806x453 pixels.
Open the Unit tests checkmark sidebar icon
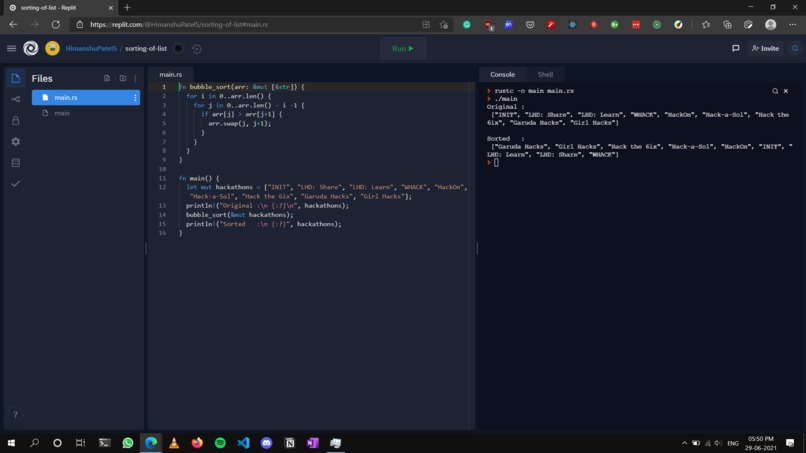15,184
